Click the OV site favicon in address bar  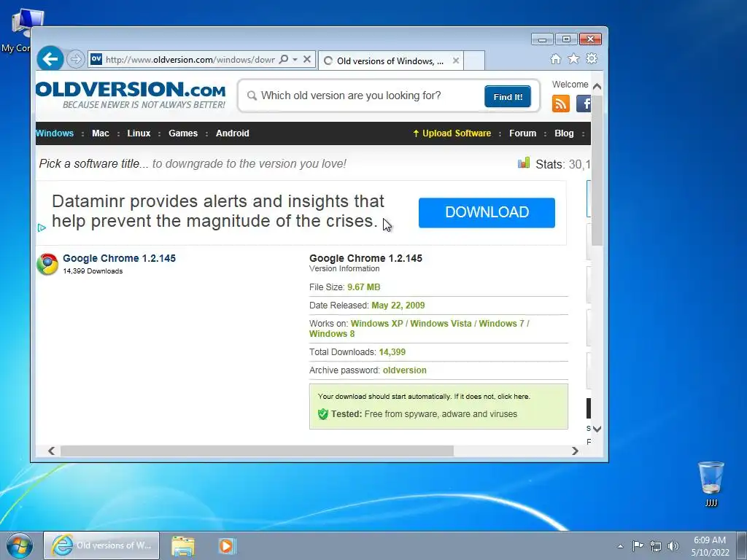pos(96,59)
